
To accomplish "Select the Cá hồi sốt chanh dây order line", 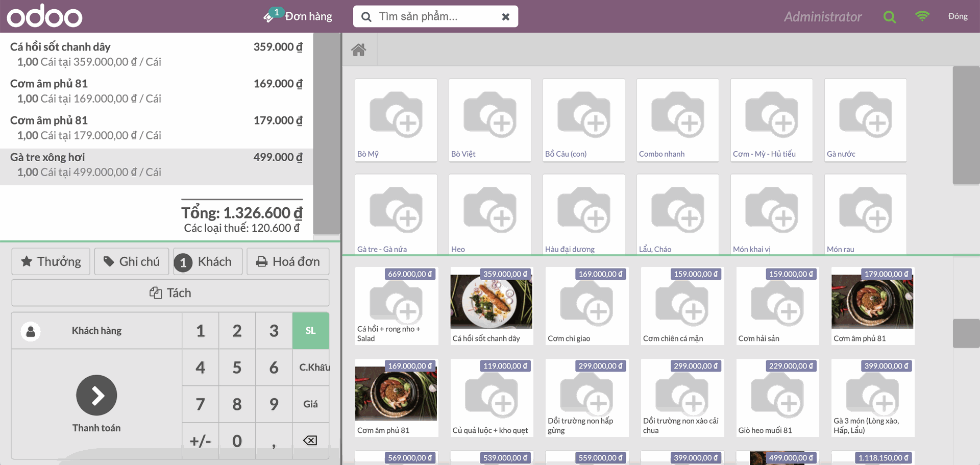I will [156, 54].
